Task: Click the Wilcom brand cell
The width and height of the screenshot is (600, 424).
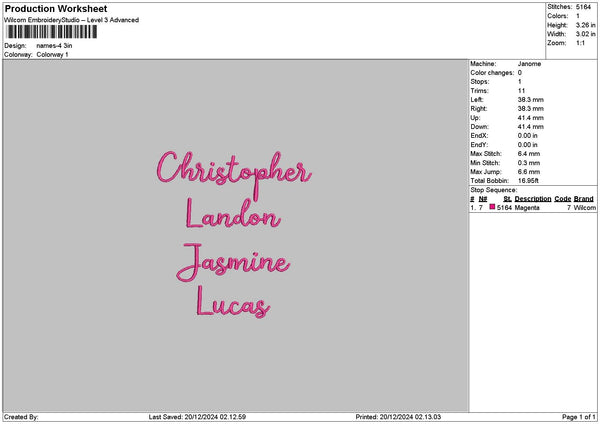Action: tap(585, 208)
